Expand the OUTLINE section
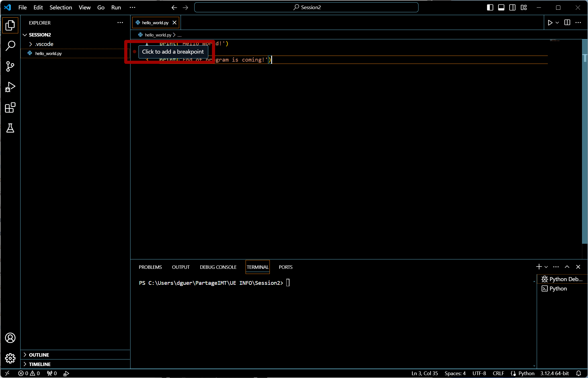 coord(39,355)
